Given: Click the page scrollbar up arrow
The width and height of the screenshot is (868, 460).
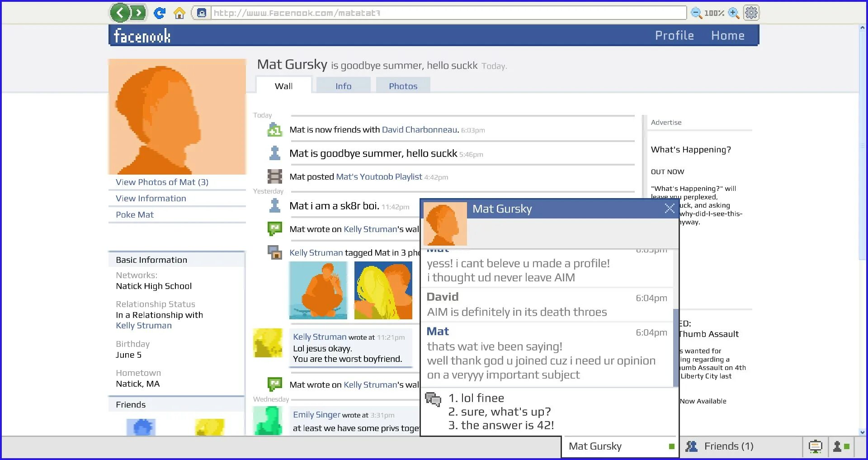Looking at the screenshot, I should 863,28.
